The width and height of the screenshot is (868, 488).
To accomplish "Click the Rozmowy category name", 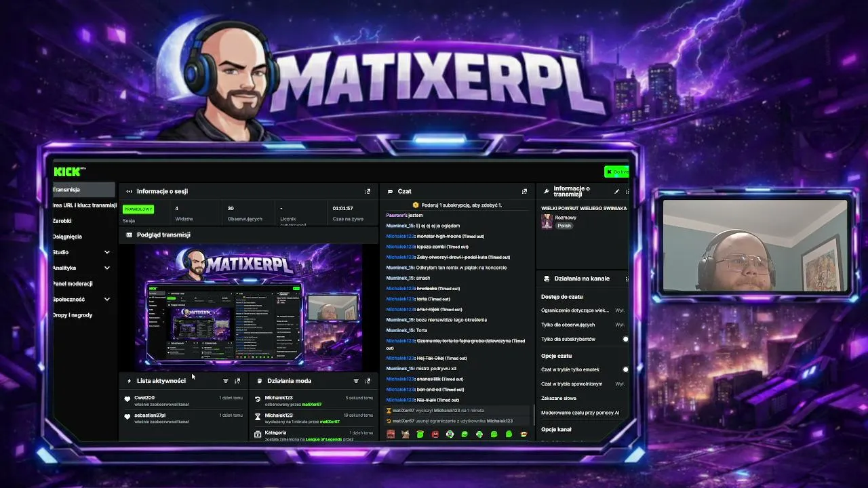I will point(566,218).
